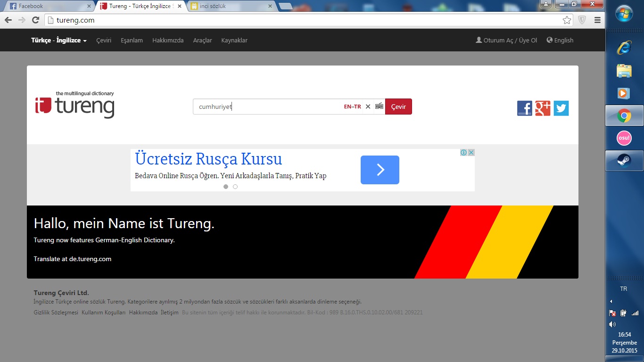Show hidden tray icons arrow
The image size is (644, 362).
click(x=611, y=301)
